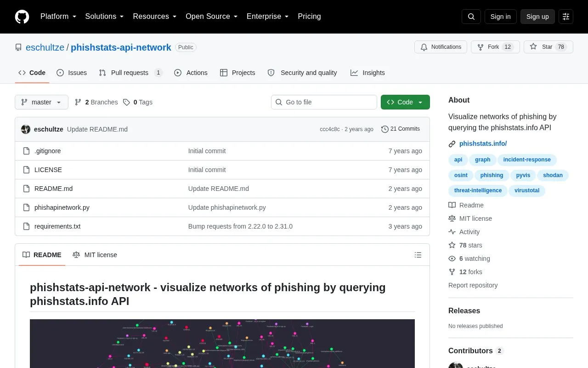This screenshot has width=588, height=368.
Task: Open the Insights tab
Action: [367, 73]
